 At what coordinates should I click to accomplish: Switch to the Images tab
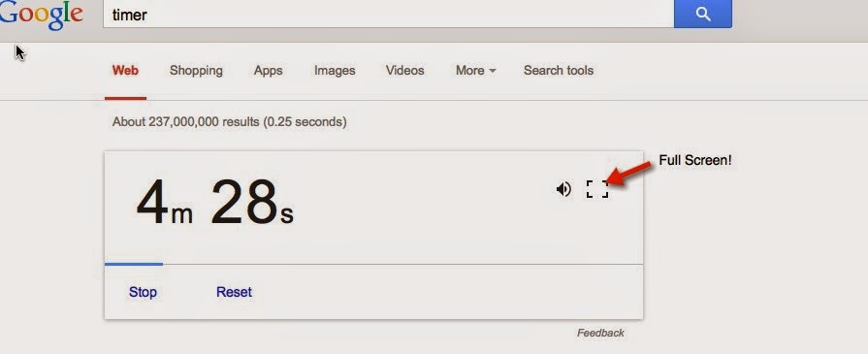(335, 71)
